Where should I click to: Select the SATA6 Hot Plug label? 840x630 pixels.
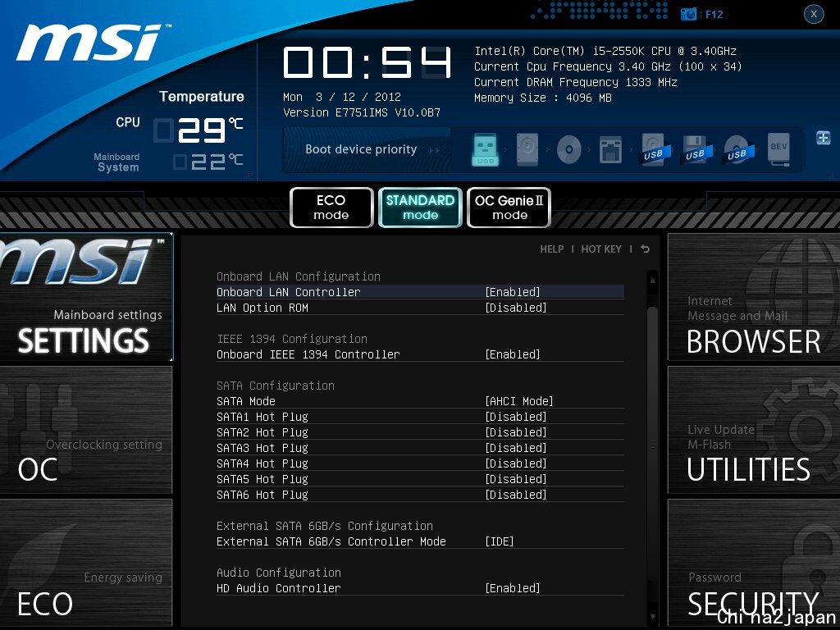262,494
